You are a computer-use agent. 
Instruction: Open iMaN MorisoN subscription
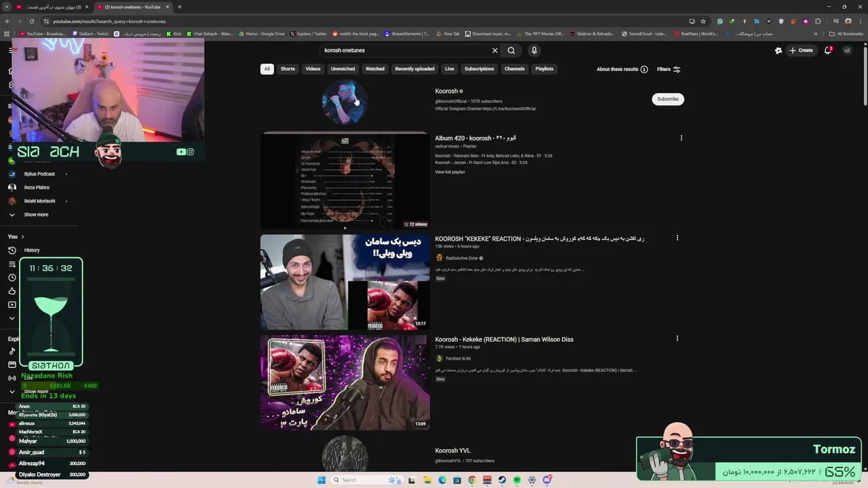click(39, 201)
